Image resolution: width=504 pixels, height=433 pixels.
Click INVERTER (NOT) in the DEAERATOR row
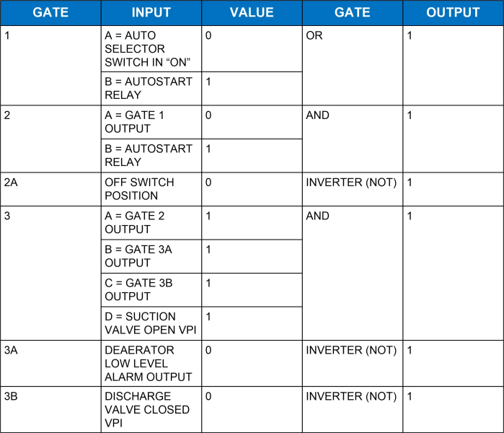(x=351, y=350)
